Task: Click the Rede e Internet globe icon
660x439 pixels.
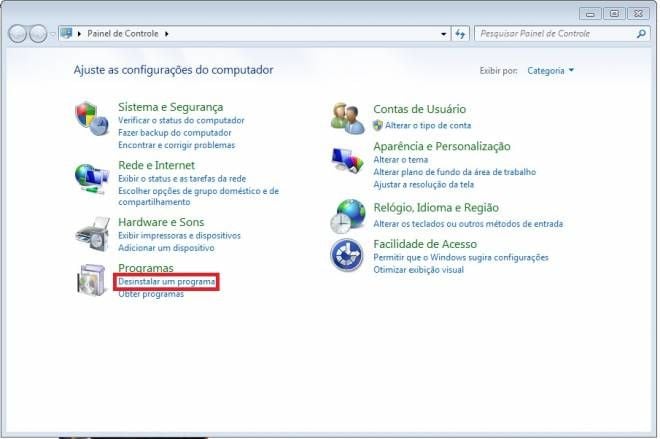Action: pyautogui.click(x=92, y=179)
